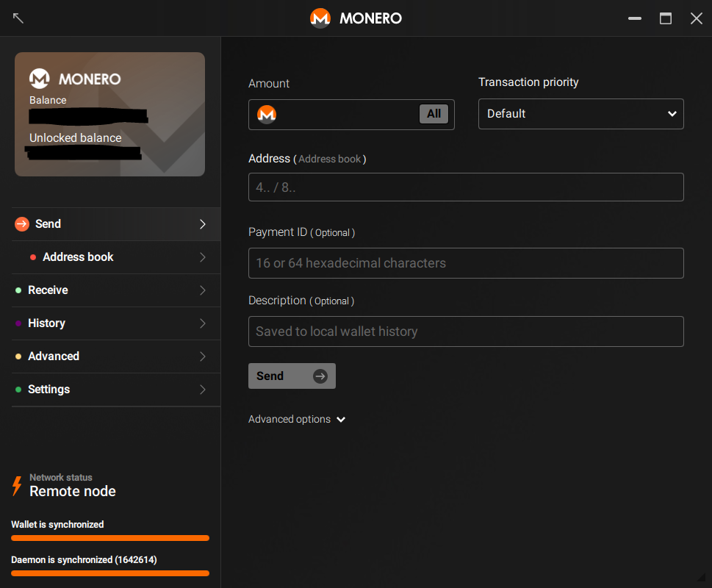Screen dimensions: 712x588
Task: Open the Transaction priority dropdown
Action: (x=580, y=114)
